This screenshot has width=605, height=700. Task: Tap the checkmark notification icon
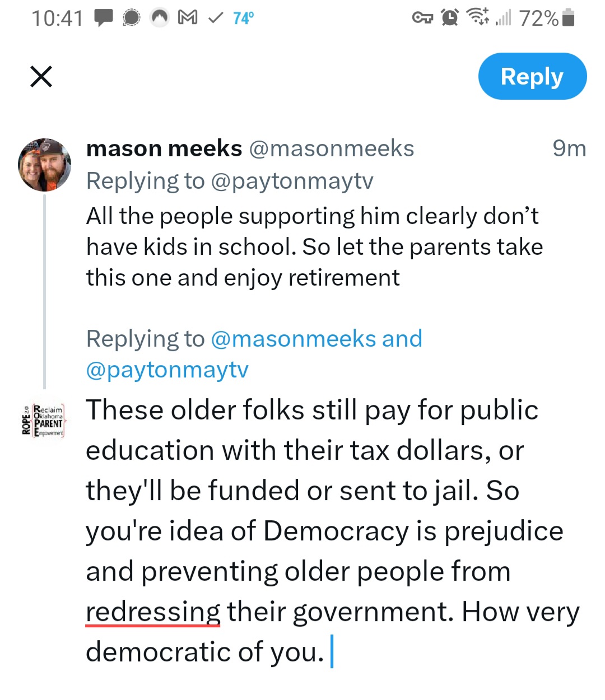[x=215, y=18]
